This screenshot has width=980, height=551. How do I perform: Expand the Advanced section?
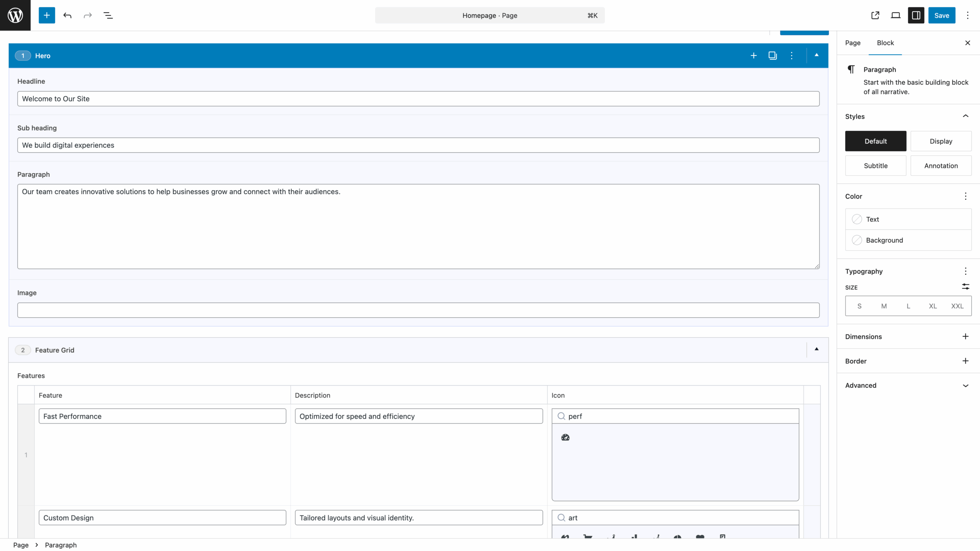[x=965, y=386]
